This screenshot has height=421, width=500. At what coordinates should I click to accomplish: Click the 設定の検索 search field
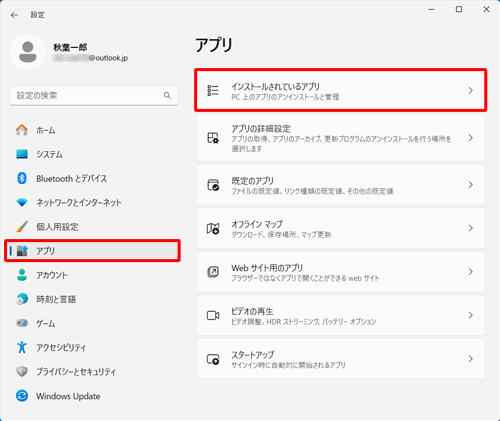[x=94, y=96]
